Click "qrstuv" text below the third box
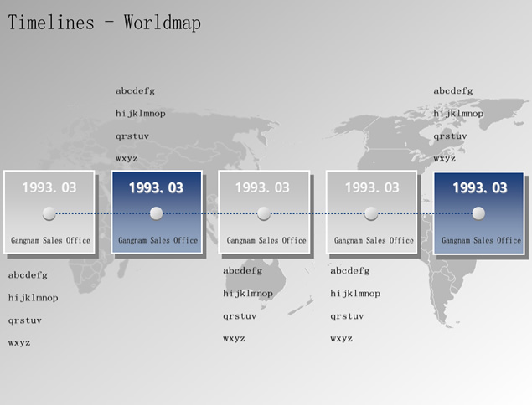532x405 pixels. (240, 316)
